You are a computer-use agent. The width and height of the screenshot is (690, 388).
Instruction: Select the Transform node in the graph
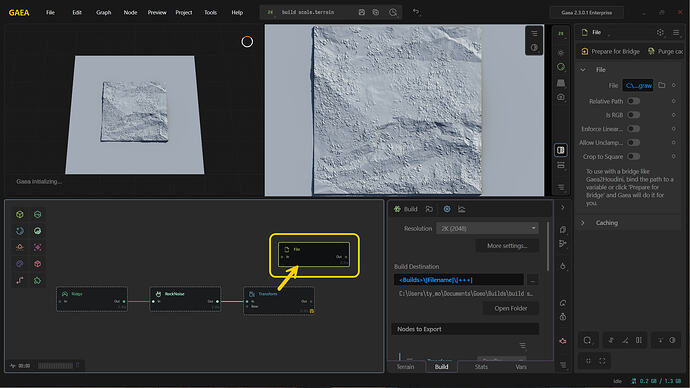[x=279, y=300]
